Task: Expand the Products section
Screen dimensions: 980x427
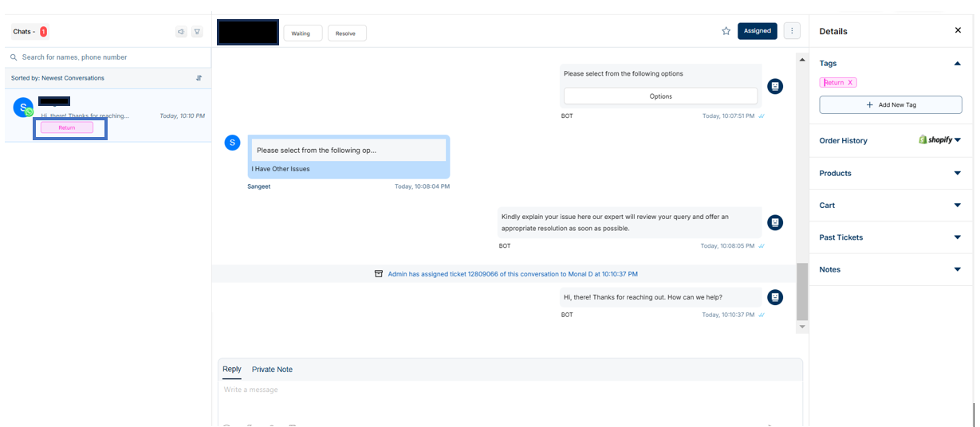Action: pos(958,173)
